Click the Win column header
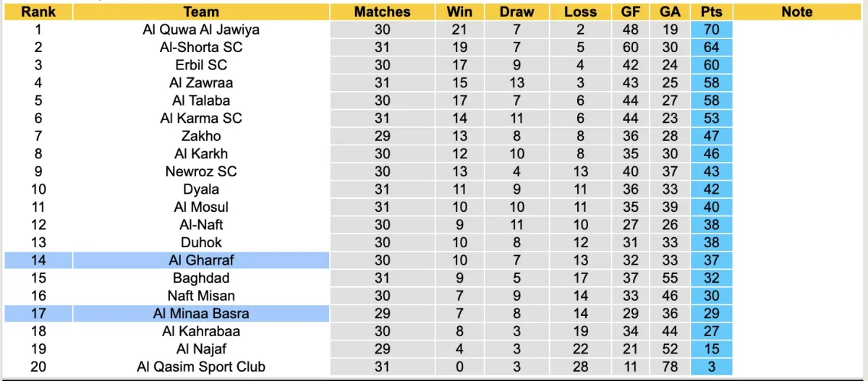The width and height of the screenshot is (868, 381). click(459, 12)
